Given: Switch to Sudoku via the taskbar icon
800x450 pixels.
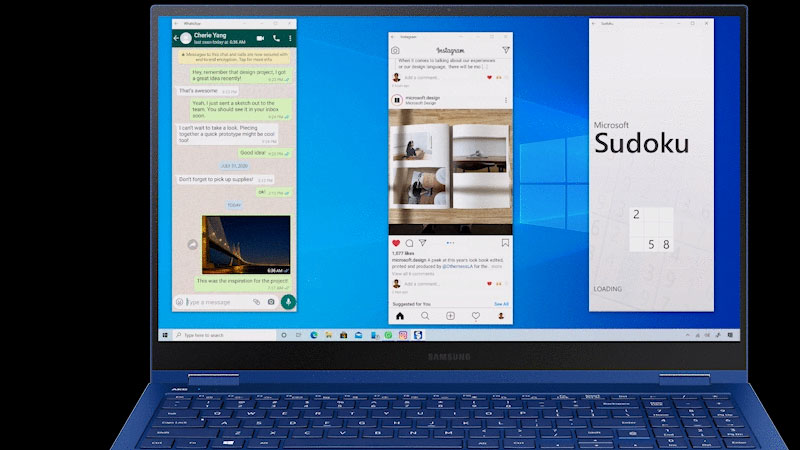Looking at the screenshot, I should (x=418, y=335).
